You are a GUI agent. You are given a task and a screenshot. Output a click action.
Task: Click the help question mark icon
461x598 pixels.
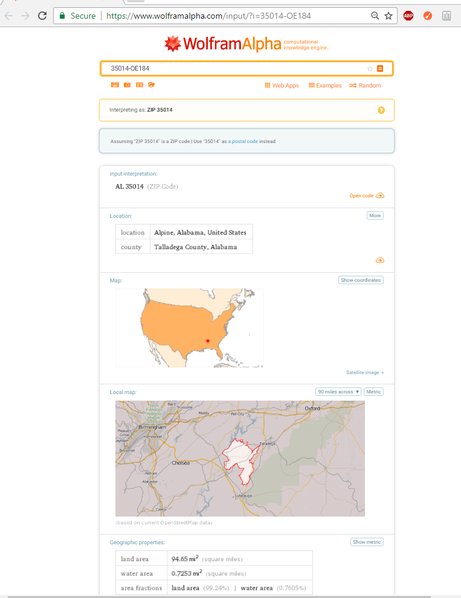tap(381, 110)
